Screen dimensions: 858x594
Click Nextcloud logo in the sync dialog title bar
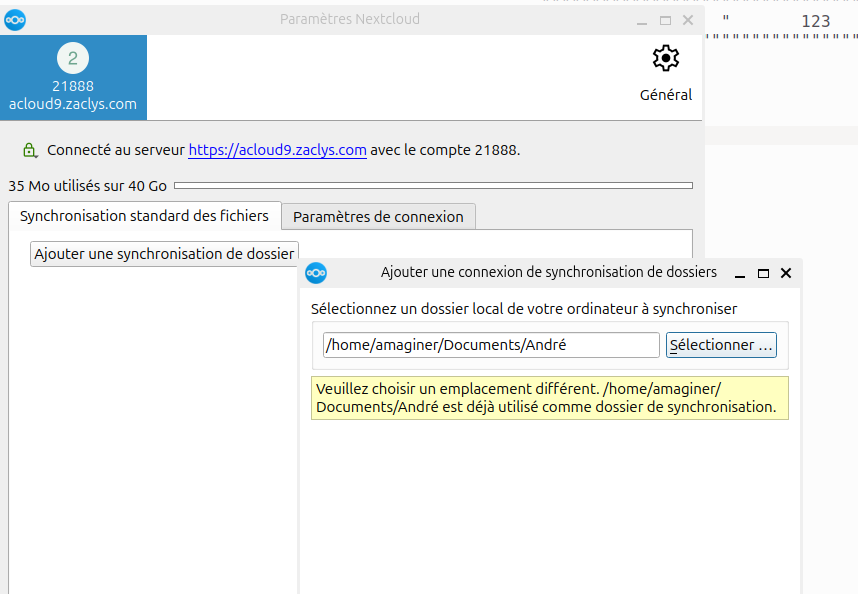[x=316, y=273]
